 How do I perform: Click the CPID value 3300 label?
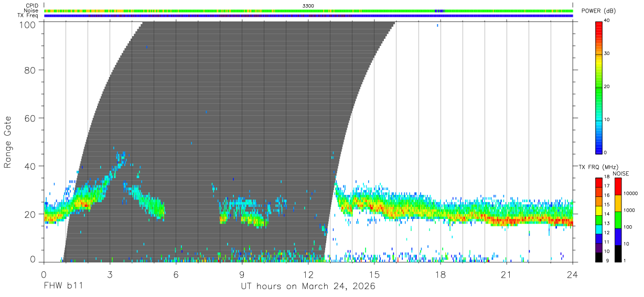click(308, 5)
